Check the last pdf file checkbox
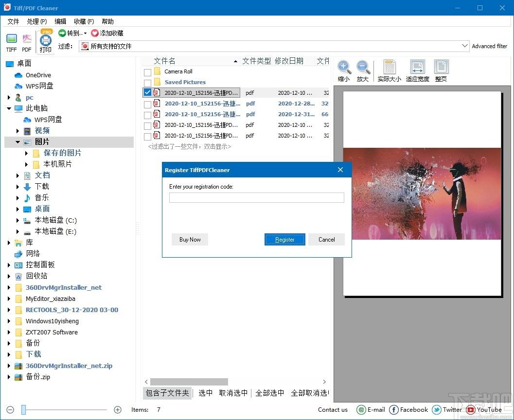This screenshot has width=514, height=420. (147, 136)
